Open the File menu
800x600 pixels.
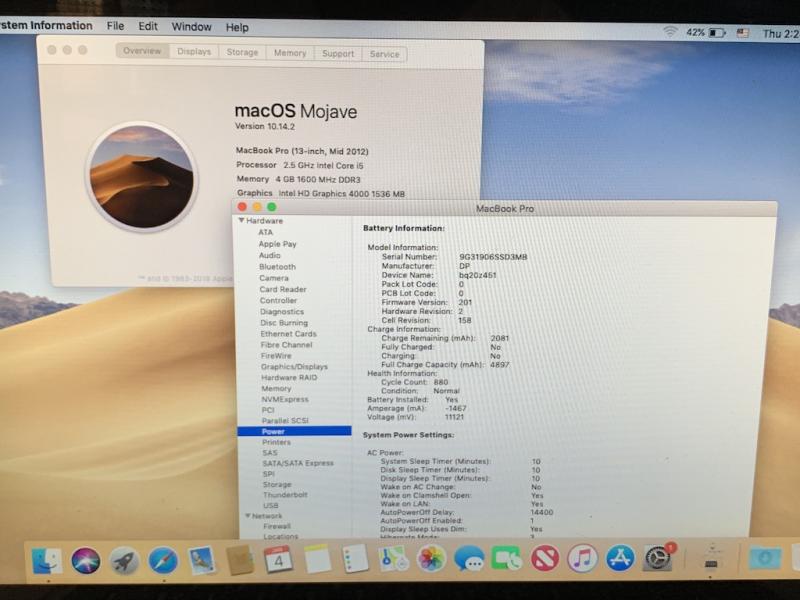(115, 26)
